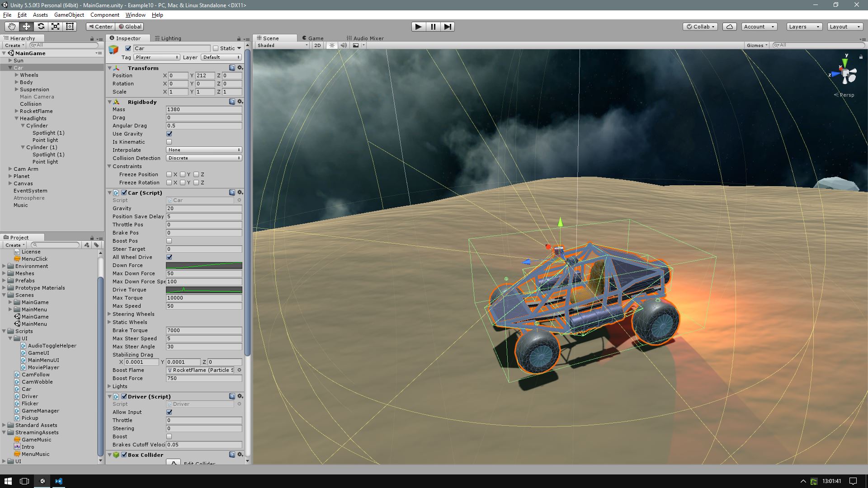Open the GameObject menu
The height and width of the screenshot is (488, 868).
69,15
